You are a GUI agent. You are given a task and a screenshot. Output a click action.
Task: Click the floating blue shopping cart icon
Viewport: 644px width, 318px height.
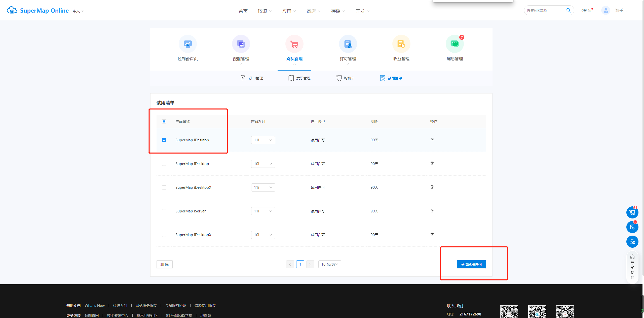coord(632,212)
